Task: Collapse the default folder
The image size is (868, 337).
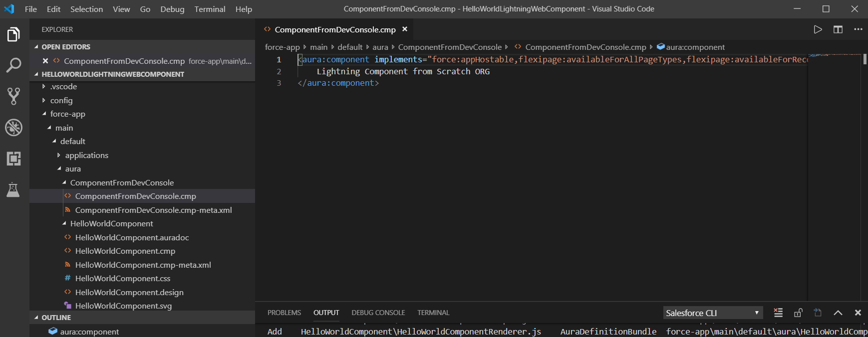Action: (142, 142)
